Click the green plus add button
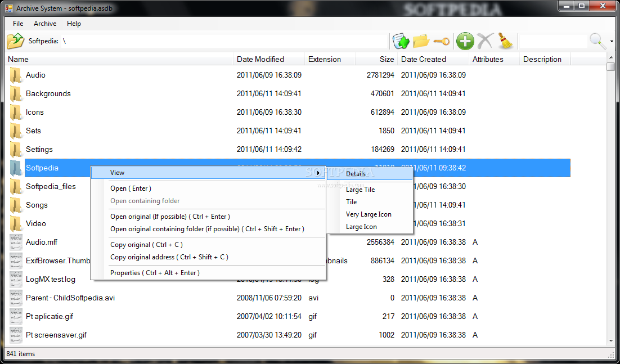The width and height of the screenshot is (620, 364). pyautogui.click(x=465, y=41)
